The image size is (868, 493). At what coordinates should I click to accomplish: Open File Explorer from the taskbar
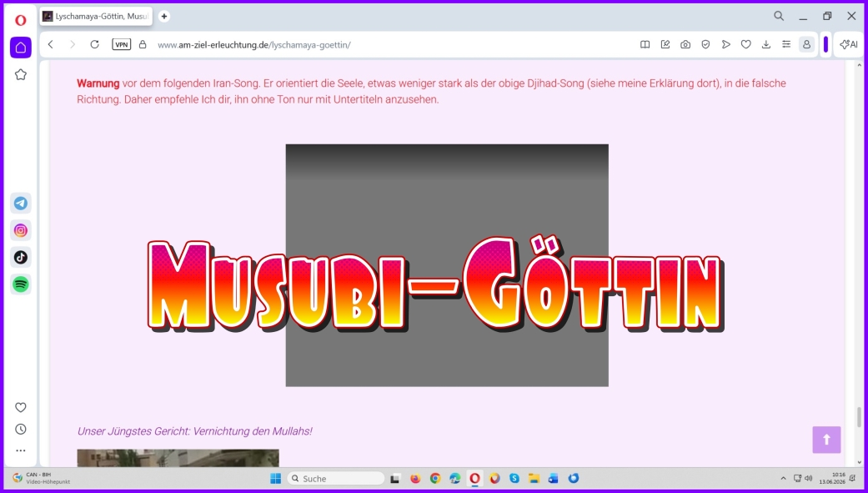[x=534, y=479]
